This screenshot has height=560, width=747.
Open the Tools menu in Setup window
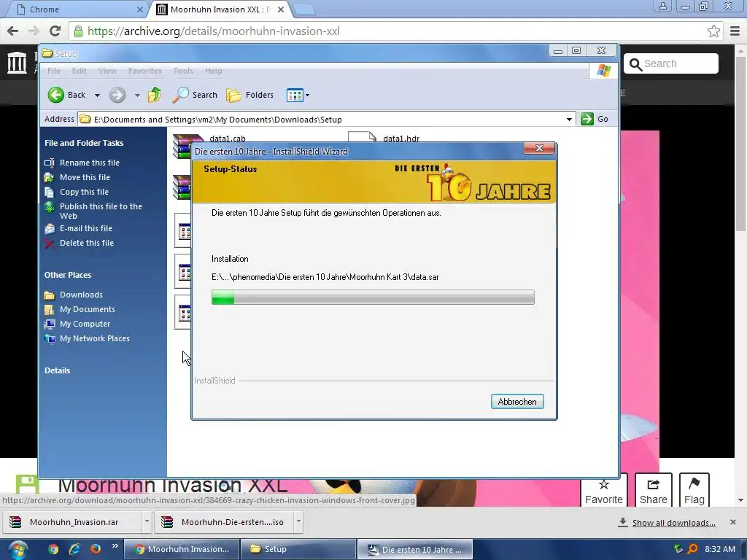pyautogui.click(x=183, y=71)
